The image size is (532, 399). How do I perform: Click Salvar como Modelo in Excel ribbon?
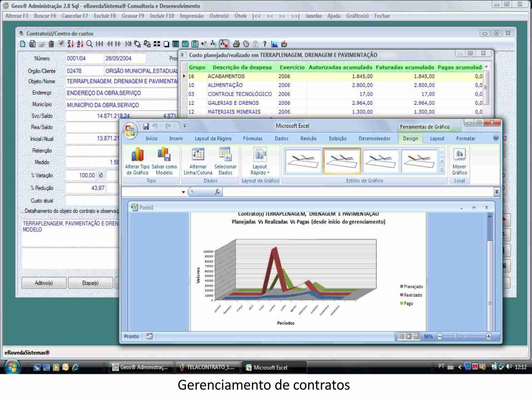tap(164, 161)
